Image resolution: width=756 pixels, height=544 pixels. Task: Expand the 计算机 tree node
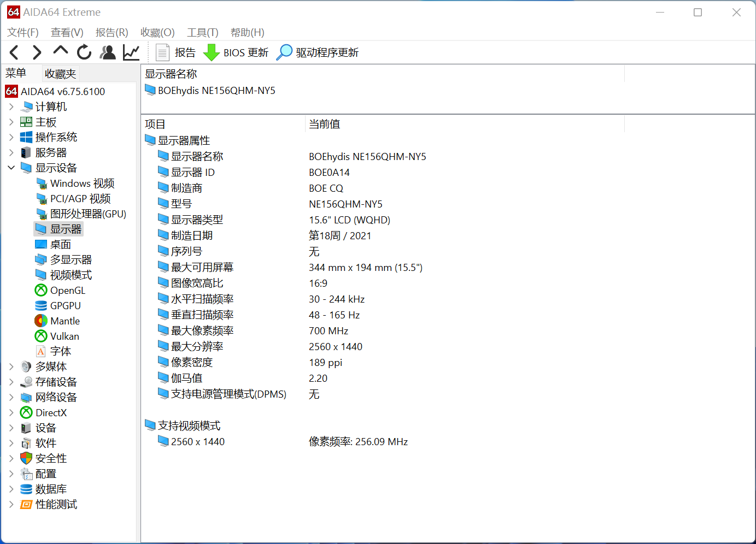(11, 107)
